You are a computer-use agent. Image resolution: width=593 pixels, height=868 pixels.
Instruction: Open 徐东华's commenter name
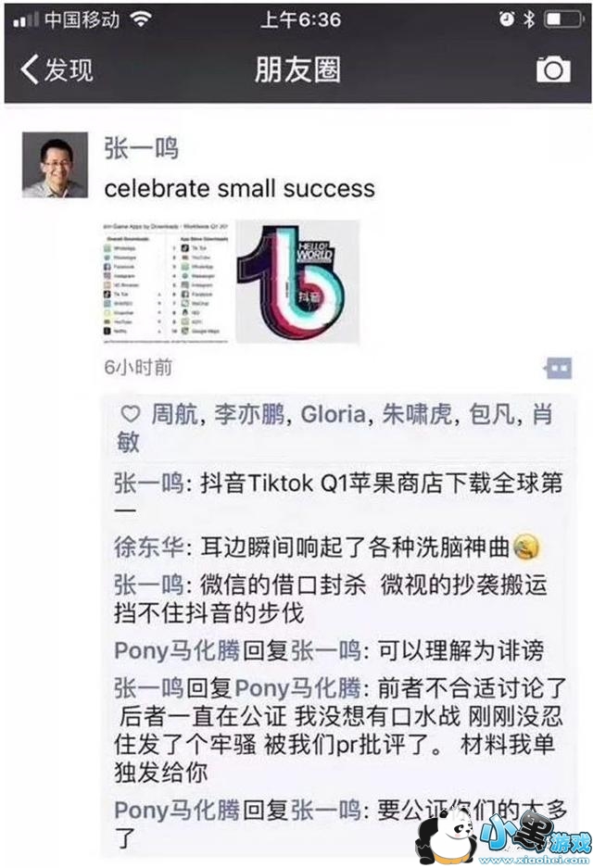coord(148,547)
